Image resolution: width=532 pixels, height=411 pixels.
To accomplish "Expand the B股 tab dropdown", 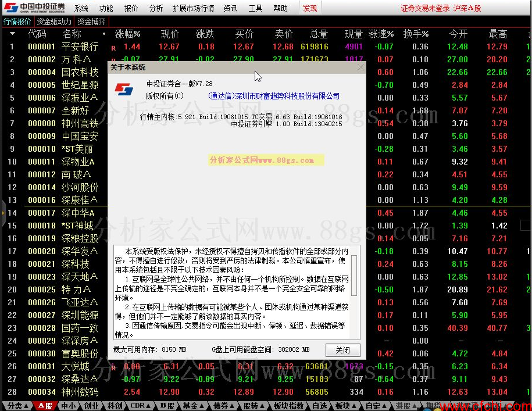I will [x=167, y=406].
